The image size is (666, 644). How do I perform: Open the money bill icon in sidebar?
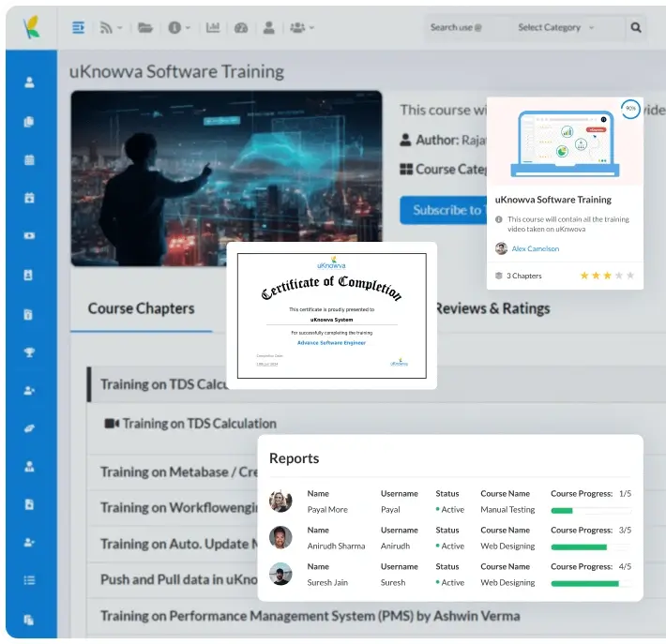29,235
